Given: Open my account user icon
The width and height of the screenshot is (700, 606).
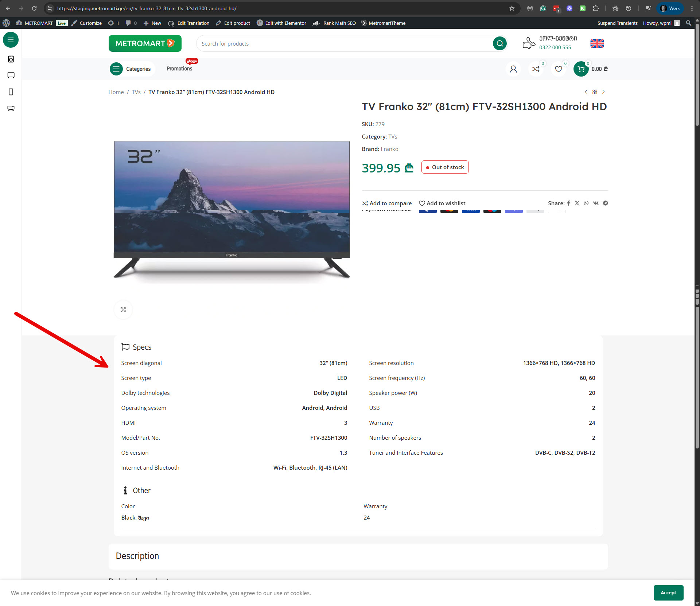Looking at the screenshot, I should click(513, 69).
